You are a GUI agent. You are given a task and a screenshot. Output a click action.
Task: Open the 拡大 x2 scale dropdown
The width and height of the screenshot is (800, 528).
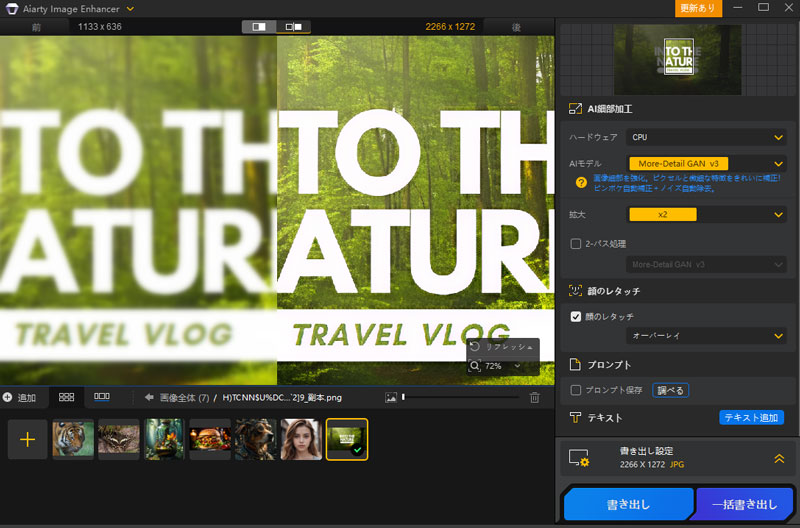pos(706,214)
